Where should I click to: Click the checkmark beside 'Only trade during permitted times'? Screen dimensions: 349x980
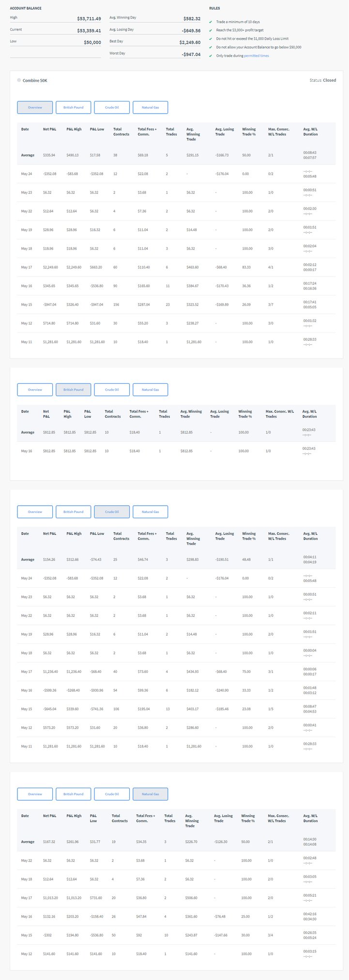211,56
